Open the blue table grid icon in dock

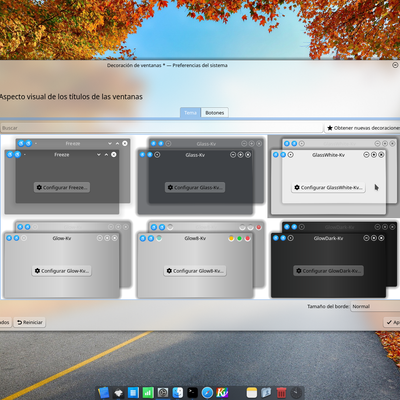click(133, 393)
